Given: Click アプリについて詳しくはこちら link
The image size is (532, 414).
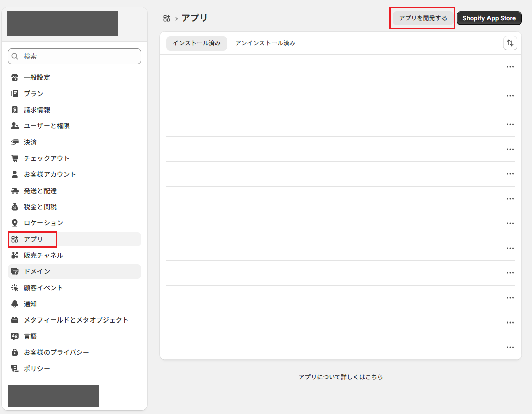Looking at the screenshot, I should [341, 377].
